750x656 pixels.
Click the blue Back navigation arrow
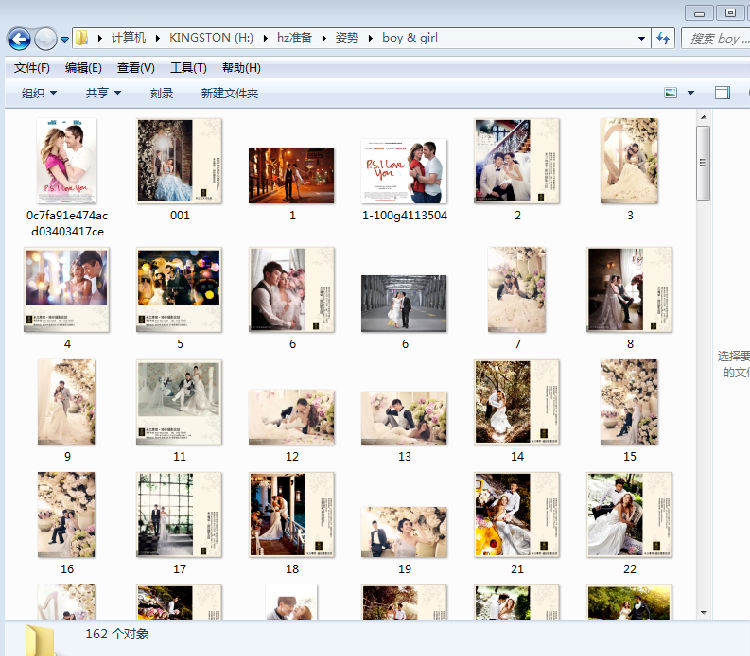pyautogui.click(x=19, y=39)
